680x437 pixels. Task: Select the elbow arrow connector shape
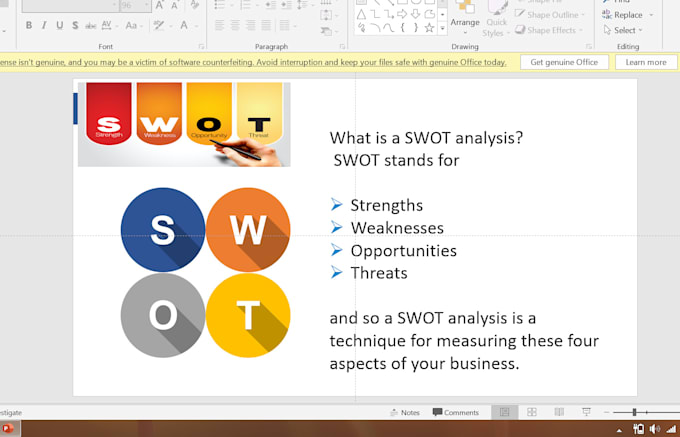389,15
